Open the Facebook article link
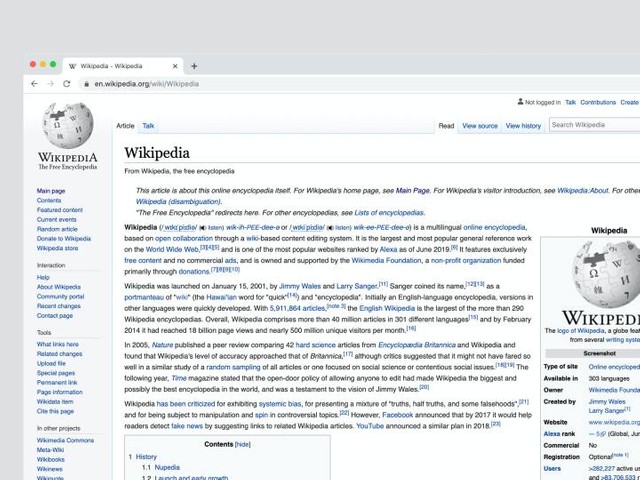 397,415
